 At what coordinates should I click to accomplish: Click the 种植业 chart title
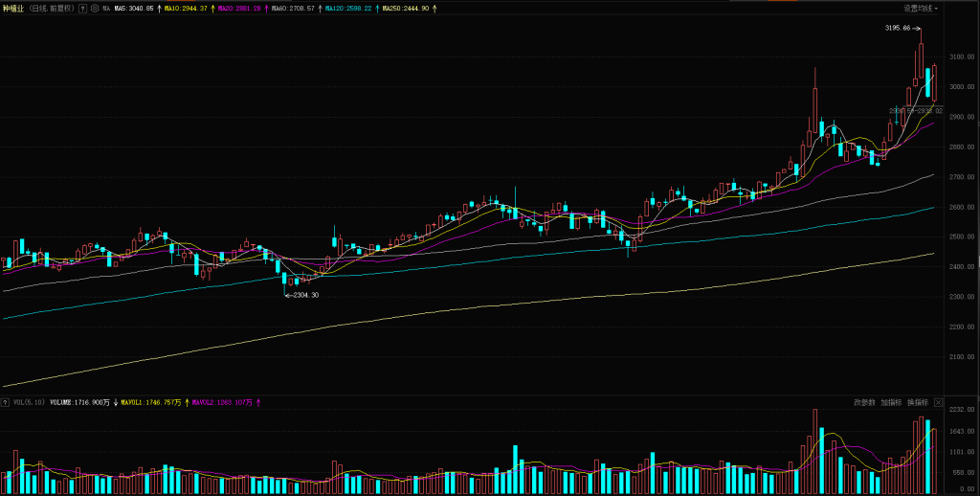[x=15, y=8]
